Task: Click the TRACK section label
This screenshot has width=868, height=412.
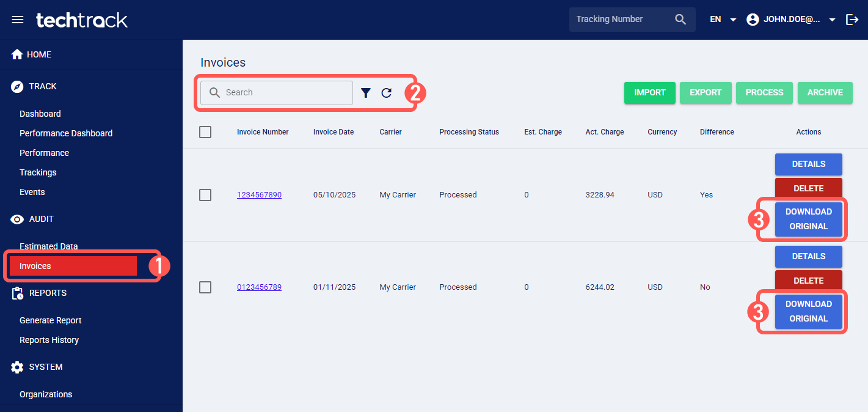Action: click(x=43, y=86)
